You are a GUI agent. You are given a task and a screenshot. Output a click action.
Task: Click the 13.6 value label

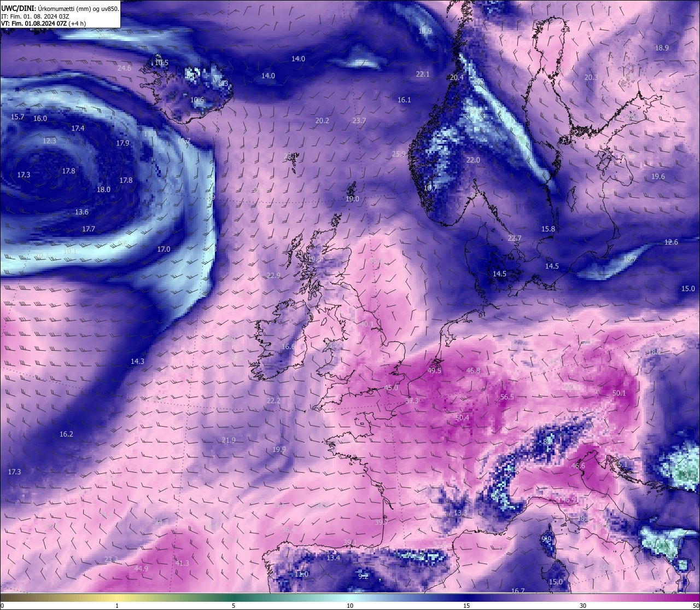[x=81, y=212]
